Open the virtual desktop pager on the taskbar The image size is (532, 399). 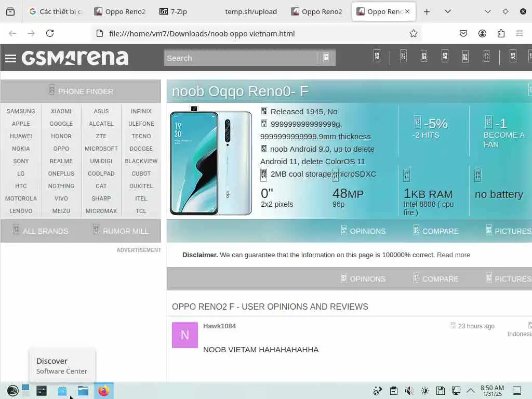tap(25, 391)
